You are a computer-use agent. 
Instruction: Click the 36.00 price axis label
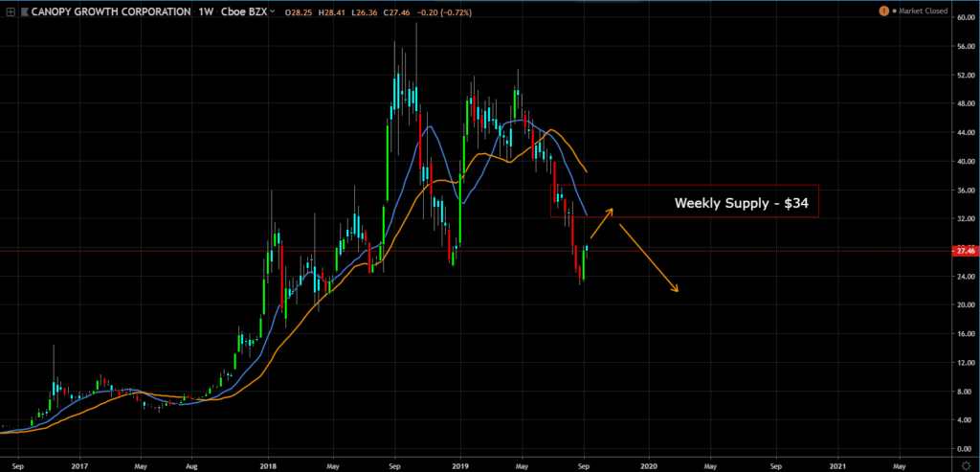click(x=966, y=191)
